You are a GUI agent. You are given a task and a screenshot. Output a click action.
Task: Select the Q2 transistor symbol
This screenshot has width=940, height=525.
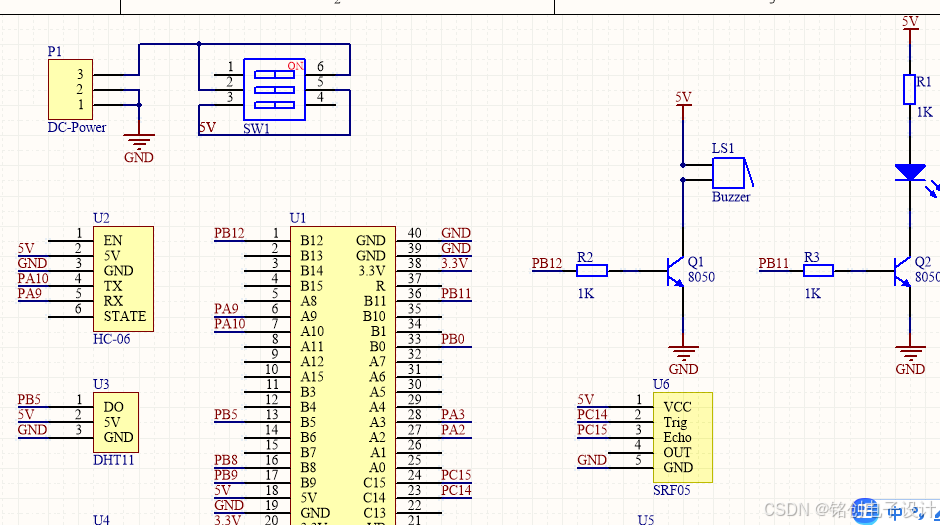click(x=902, y=271)
